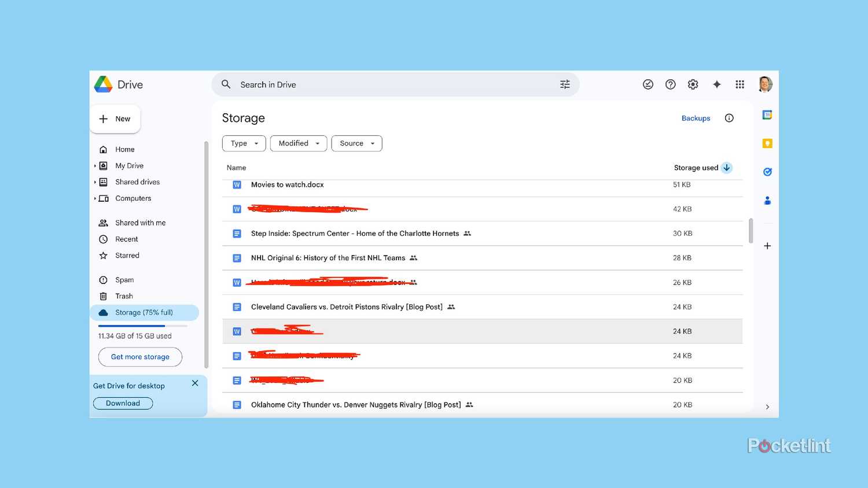Open Google Keep from the side panel

(766, 143)
